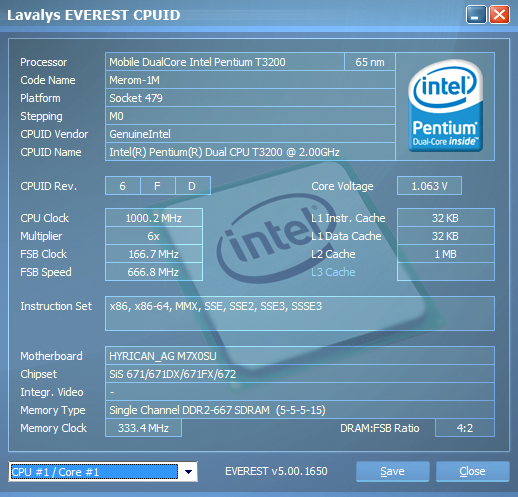Screen dimensions: 518x497
Task: Click the 65 nm process value
Action: pyautogui.click(x=370, y=62)
